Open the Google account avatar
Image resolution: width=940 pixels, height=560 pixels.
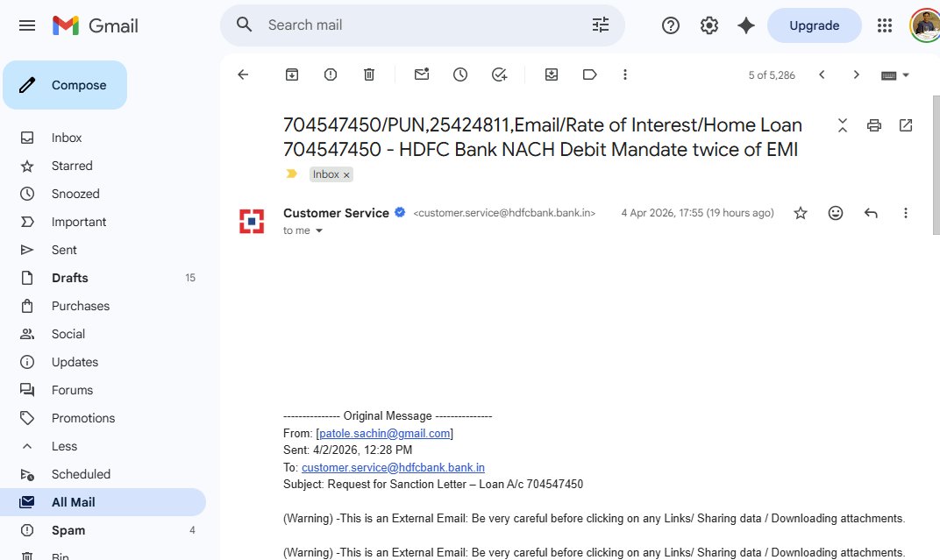coord(925,25)
